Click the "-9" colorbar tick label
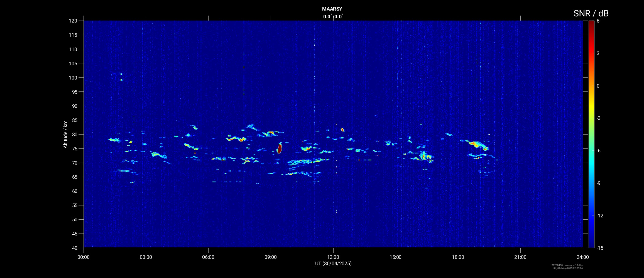This screenshot has width=644, height=278. [x=599, y=183]
